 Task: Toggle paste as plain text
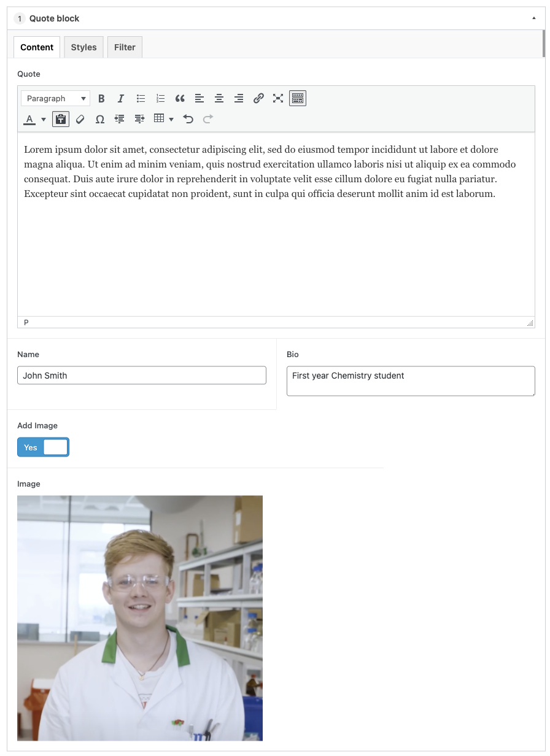(x=61, y=119)
